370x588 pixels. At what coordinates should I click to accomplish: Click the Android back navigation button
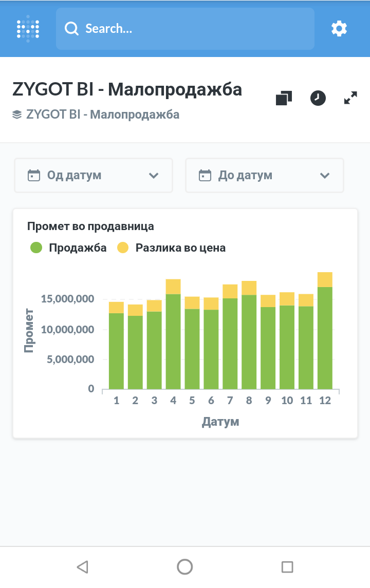click(82, 566)
